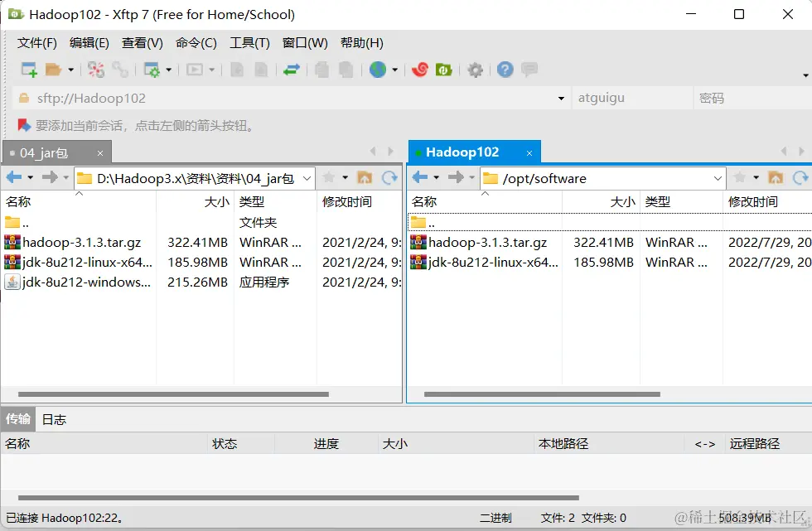Image resolution: width=812 pixels, height=531 pixels.
Task: Click local pane favorites star icon
Action: (x=328, y=177)
